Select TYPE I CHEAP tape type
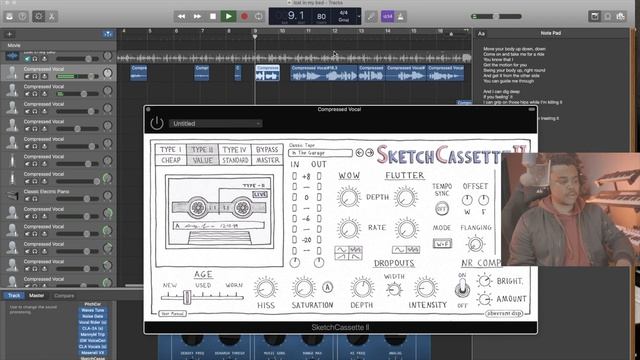 (171, 155)
